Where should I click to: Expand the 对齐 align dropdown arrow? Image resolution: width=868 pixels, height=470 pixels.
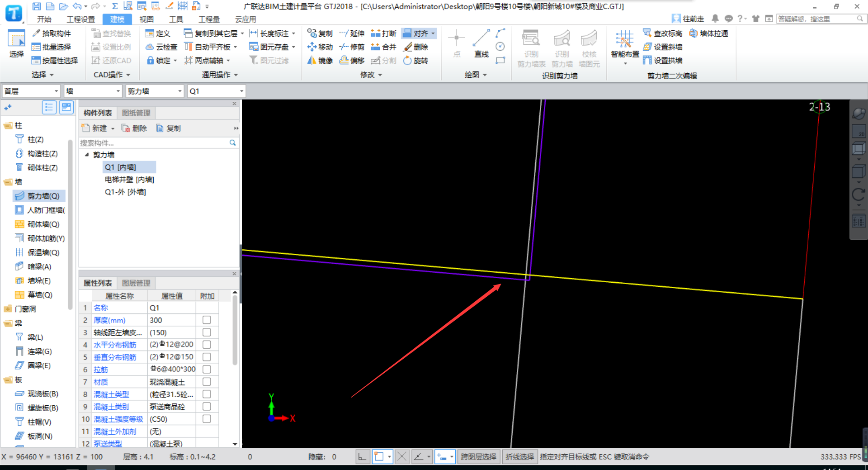(433, 33)
